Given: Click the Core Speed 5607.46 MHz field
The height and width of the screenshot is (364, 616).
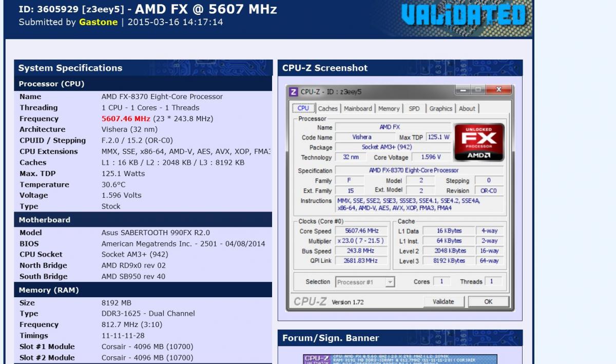Looking at the screenshot, I should tap(361, 231).
